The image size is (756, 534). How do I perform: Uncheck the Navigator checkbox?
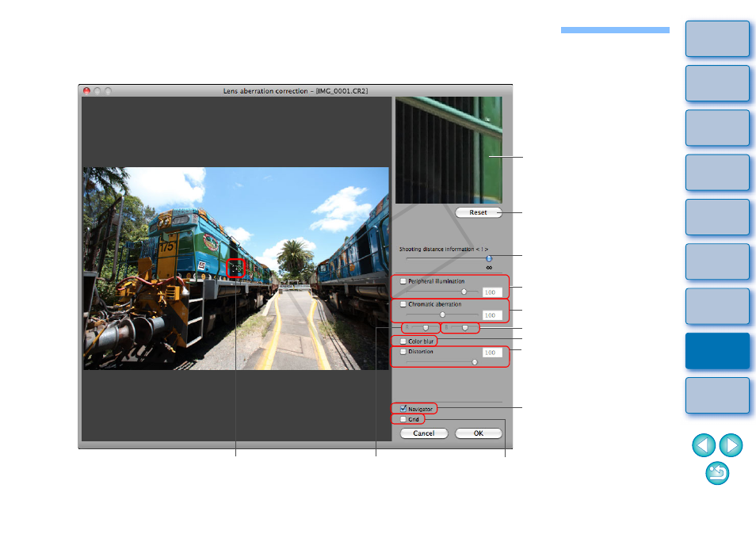[403, 409]
